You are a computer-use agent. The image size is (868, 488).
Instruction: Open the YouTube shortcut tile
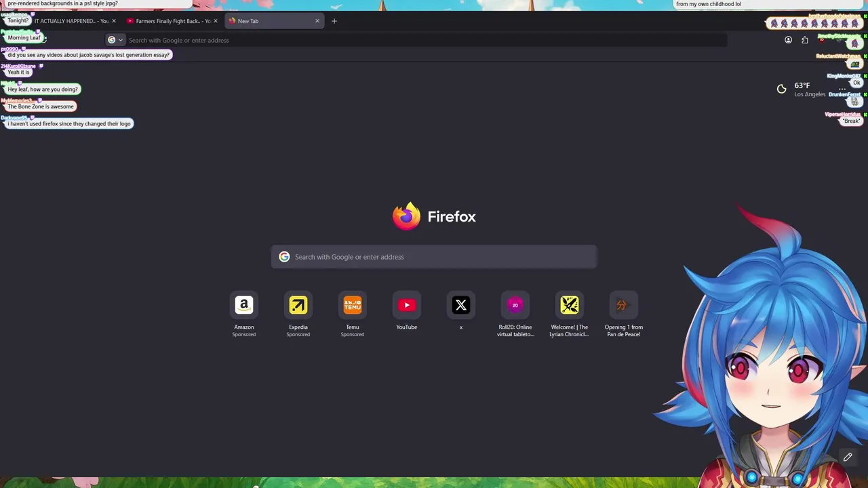[x=407, y=305]
